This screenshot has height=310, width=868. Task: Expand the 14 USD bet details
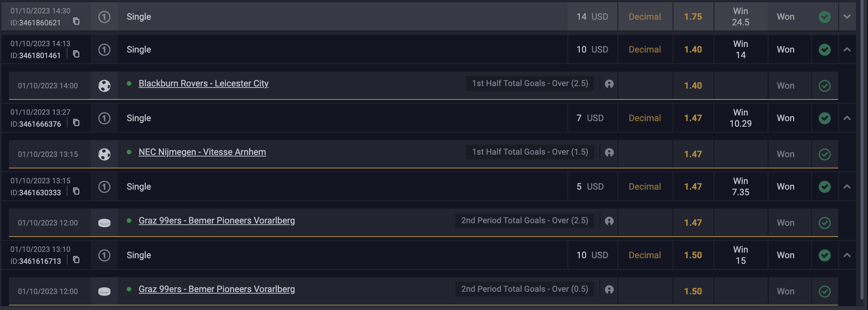click(x=847, y=17)
